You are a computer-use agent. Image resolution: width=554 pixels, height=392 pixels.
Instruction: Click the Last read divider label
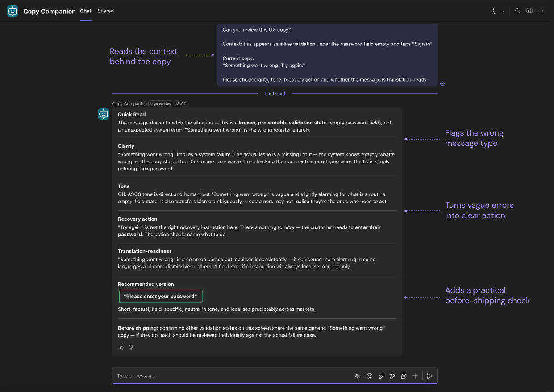275,94
